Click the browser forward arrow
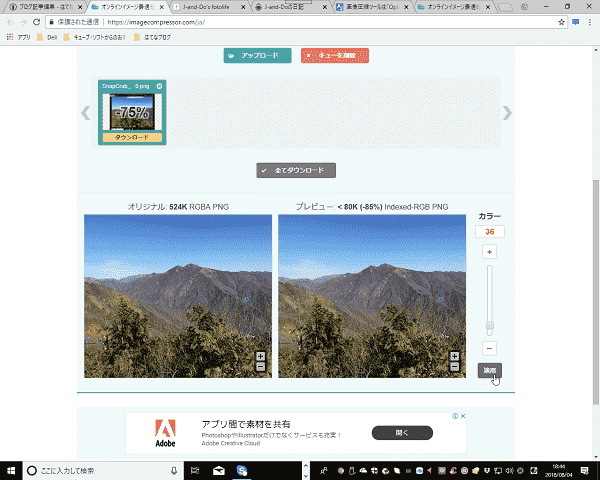 click(x=23, y=22)
